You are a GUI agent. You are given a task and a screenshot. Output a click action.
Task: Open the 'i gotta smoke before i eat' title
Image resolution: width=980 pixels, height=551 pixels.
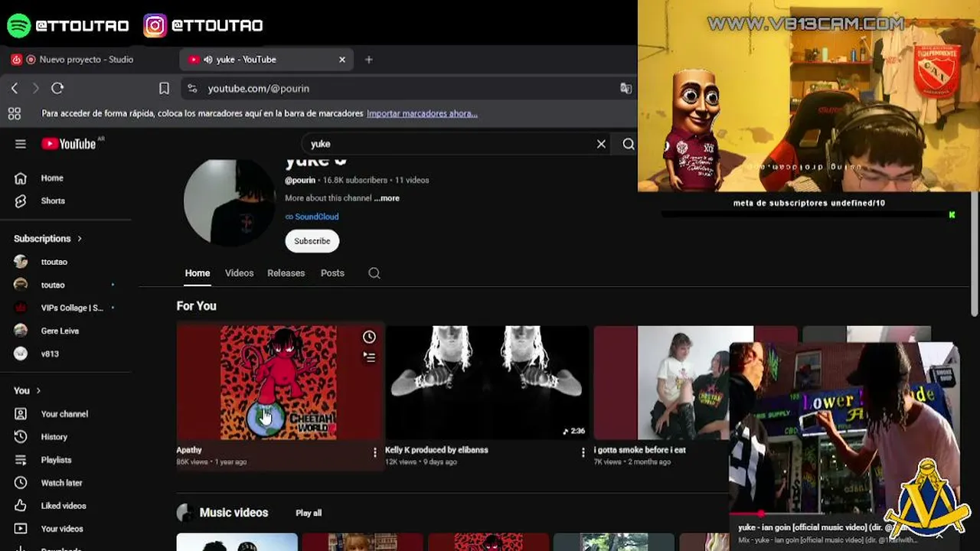pyautogui.click(x=640, y=450)
